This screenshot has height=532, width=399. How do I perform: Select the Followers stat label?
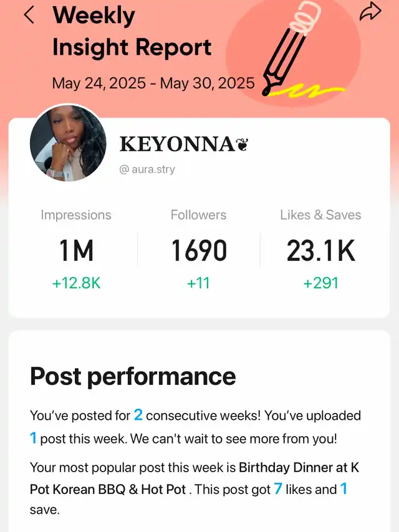pos(198,215)
